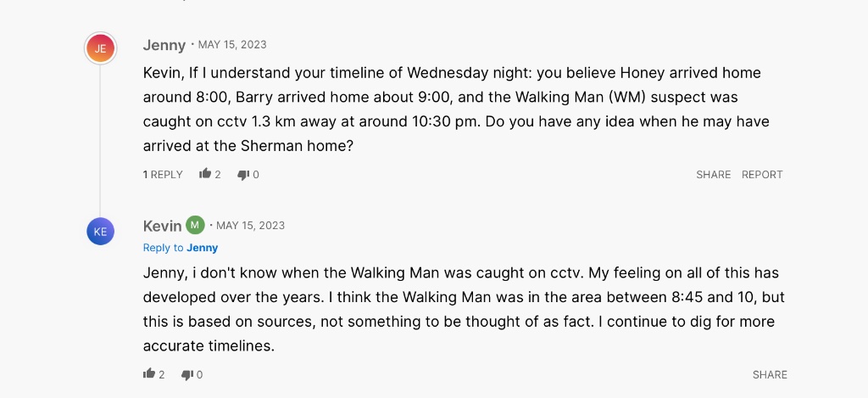Click the date stamp on Jenny's comment
This screenshot has width=868, height=398.
coord(231,45)
